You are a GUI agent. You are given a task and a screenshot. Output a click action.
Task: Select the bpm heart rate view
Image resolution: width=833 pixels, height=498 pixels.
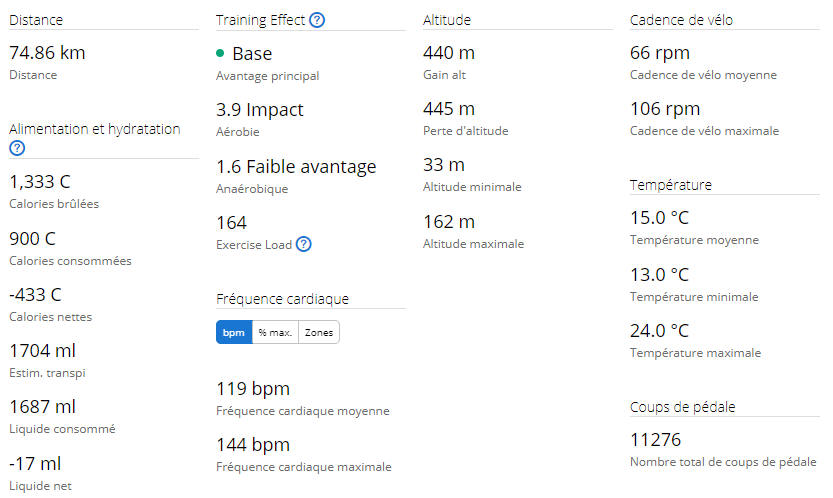click(234, 333)
